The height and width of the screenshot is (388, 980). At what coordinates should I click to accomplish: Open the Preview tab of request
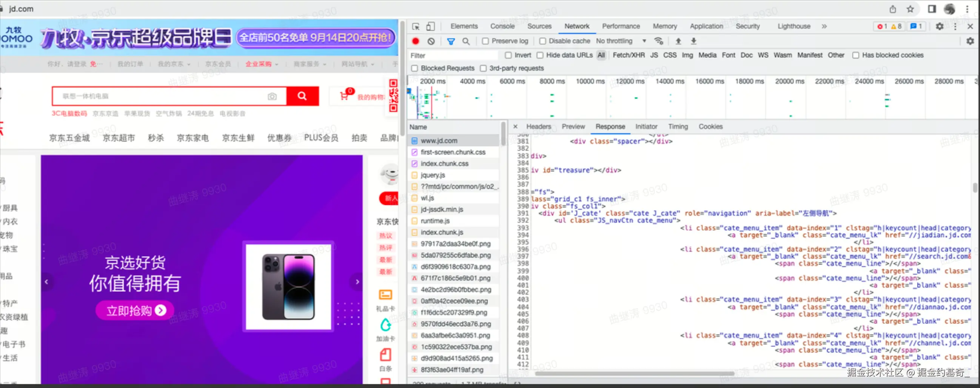pyautogui.click(x=573, y=126)
